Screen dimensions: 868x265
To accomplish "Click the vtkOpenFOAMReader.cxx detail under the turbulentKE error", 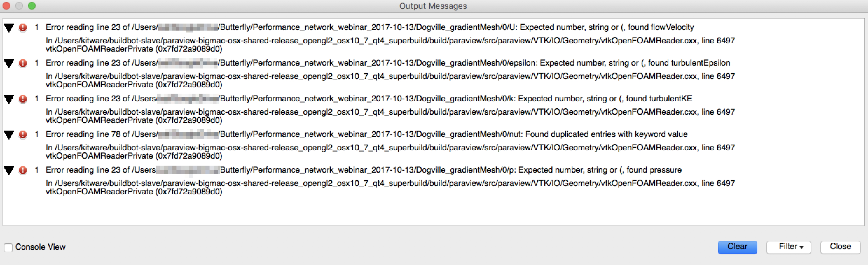I will [390, 116].
